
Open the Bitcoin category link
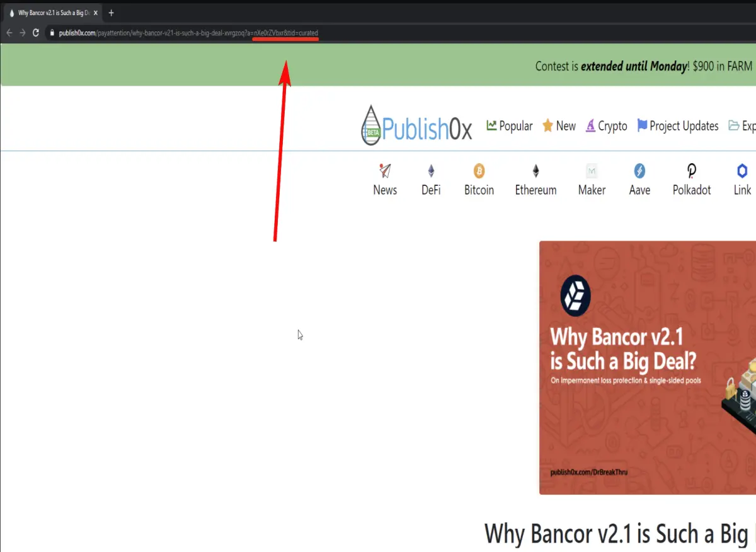pos(479,190)
